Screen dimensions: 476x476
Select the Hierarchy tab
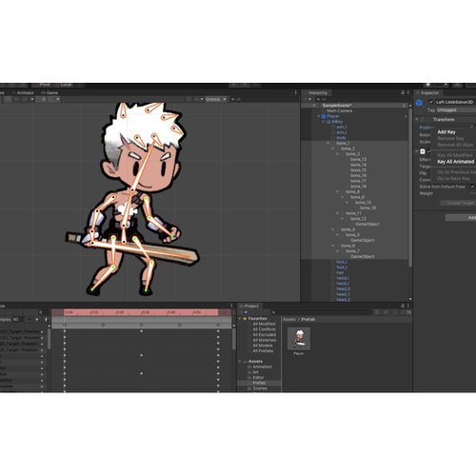pos(318,92)
